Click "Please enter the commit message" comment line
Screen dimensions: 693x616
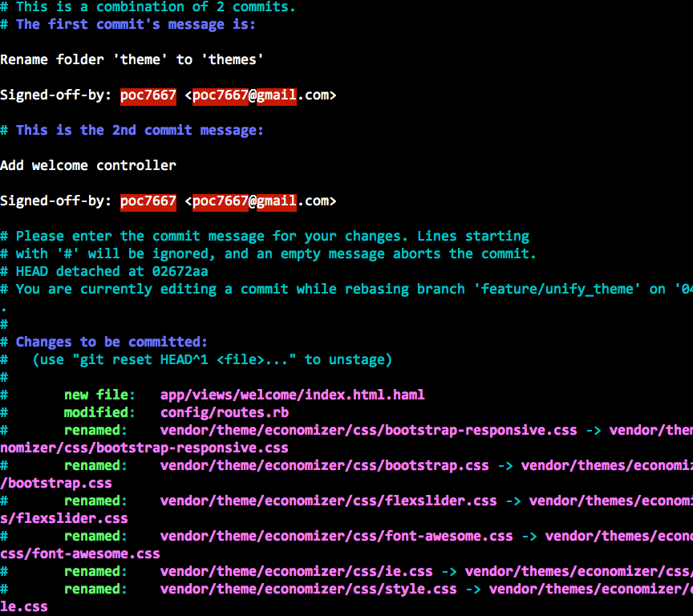coord(272,237)
